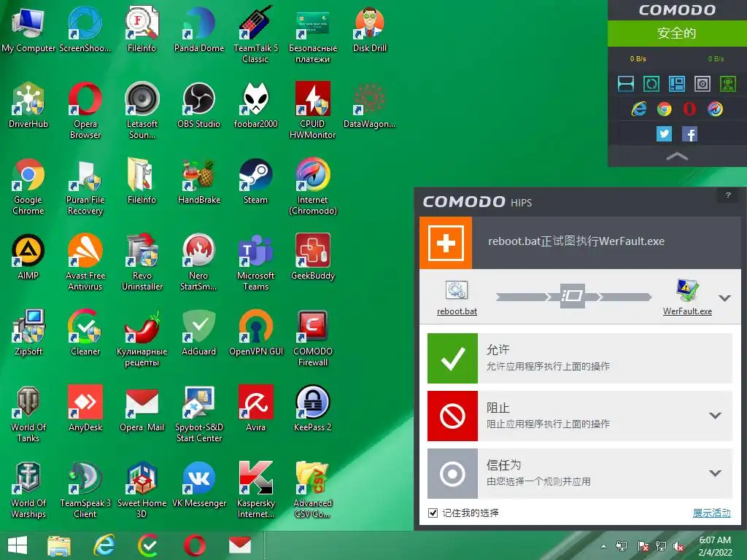The width and height of the screenshot is (747, 560).
Task: Show hidden tray icons arrow
Action: tap(603, 546)
